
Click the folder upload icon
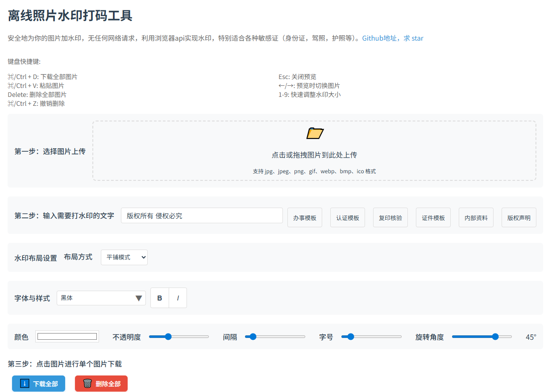315,133
